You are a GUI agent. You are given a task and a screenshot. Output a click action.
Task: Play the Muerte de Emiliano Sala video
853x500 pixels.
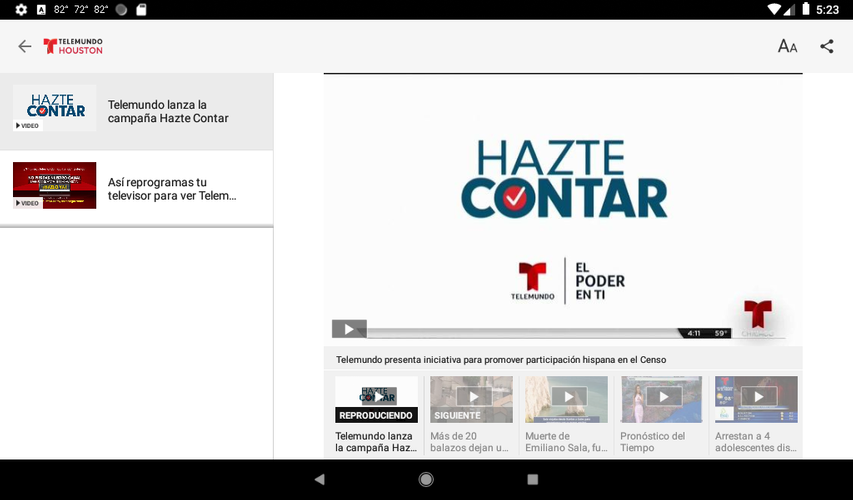566,399
